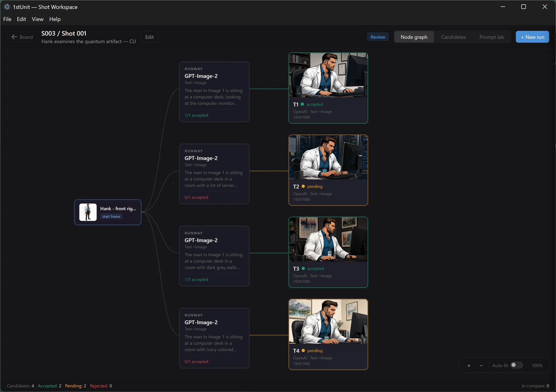The width and height of the screenshot is (556, 392).
Task: Maximize the Shot Workspace window
Action: [x=523, y=7]
